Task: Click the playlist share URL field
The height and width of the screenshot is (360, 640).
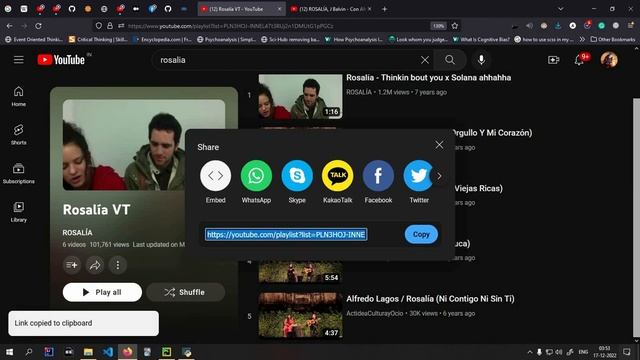Action: tap(286, 234)
